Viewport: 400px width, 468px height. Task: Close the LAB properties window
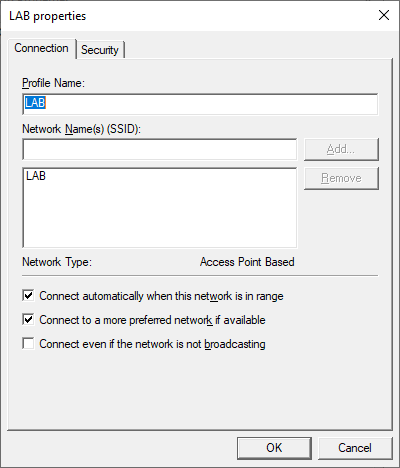(x=384, y=15)
